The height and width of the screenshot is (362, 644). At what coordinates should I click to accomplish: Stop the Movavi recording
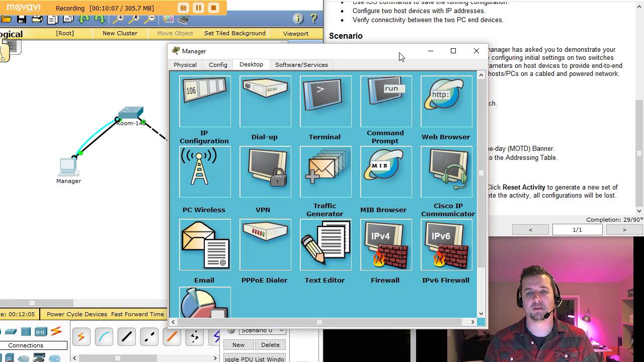tap(213, 8)
